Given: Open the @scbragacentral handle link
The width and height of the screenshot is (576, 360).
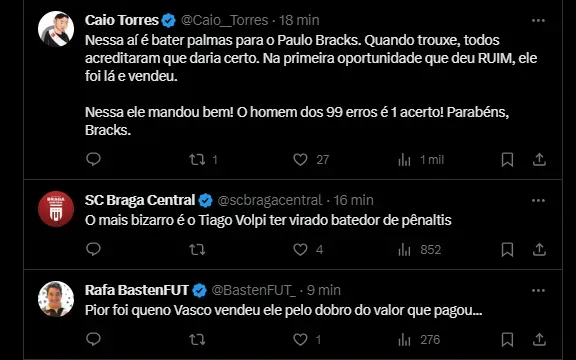Looking at the screenshot, I should (270, 200).
